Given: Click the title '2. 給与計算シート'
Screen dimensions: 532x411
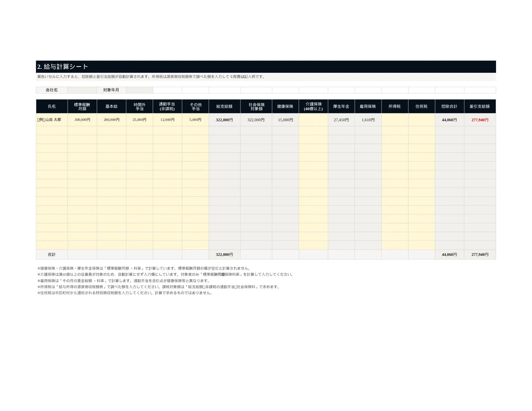Looking at the screenshot, I should coord(63,67).
